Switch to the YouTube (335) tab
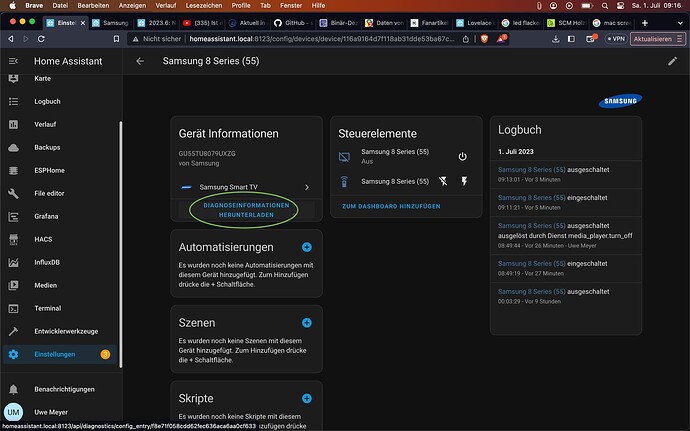The image size is (690, 431). (x=202, y=23)
